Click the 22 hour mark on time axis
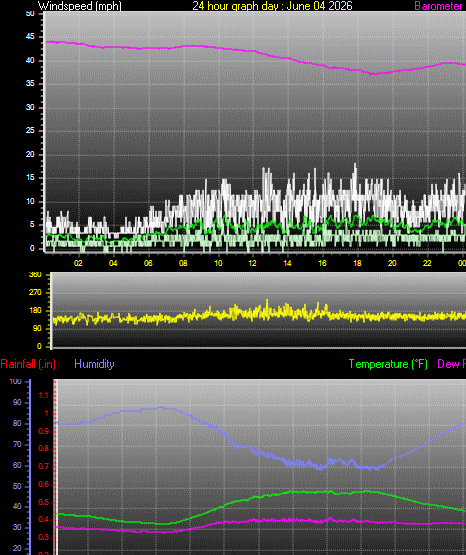 [x=427, y=263]
